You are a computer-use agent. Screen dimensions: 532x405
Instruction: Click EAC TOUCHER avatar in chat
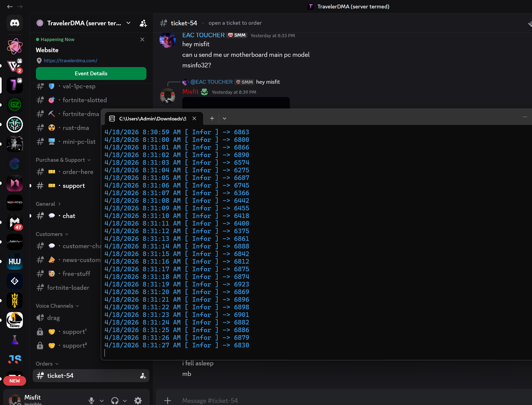click(x=167, y=40)
